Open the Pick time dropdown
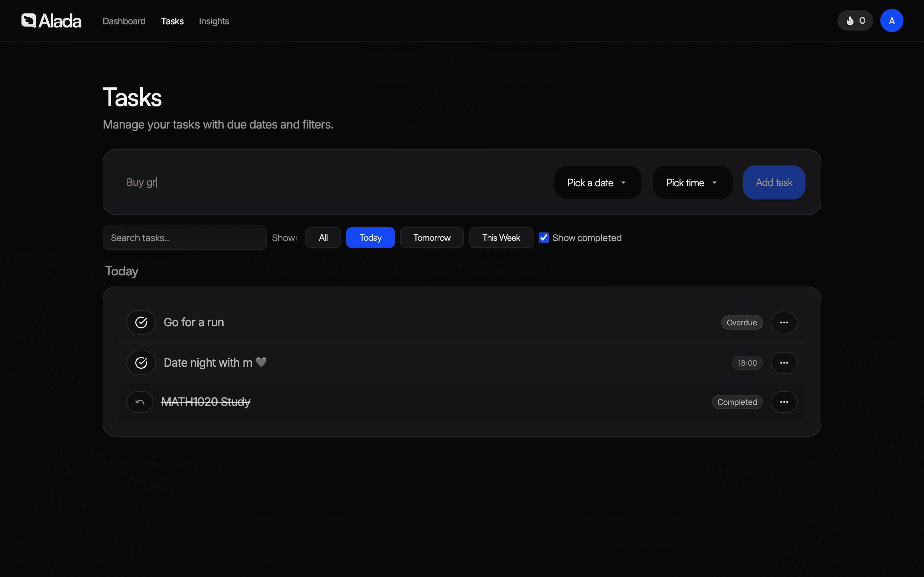Screen dimensions: 924x577 (692, 182)
